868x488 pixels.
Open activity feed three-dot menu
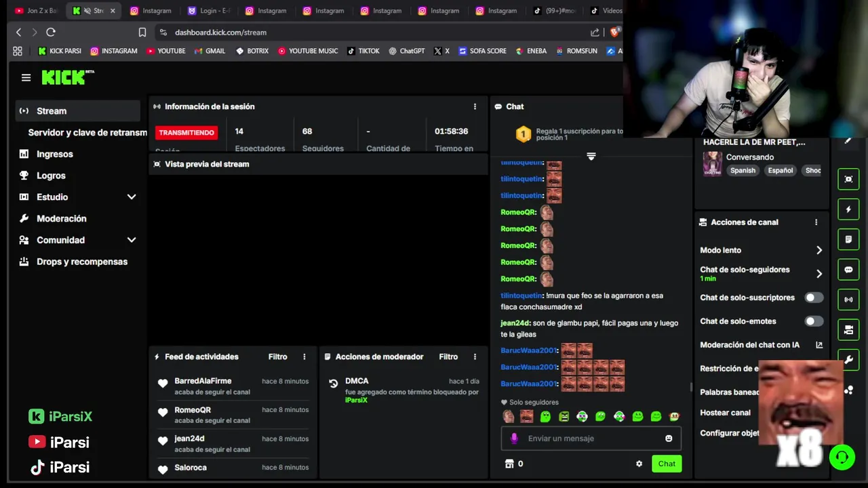[304, 357]
